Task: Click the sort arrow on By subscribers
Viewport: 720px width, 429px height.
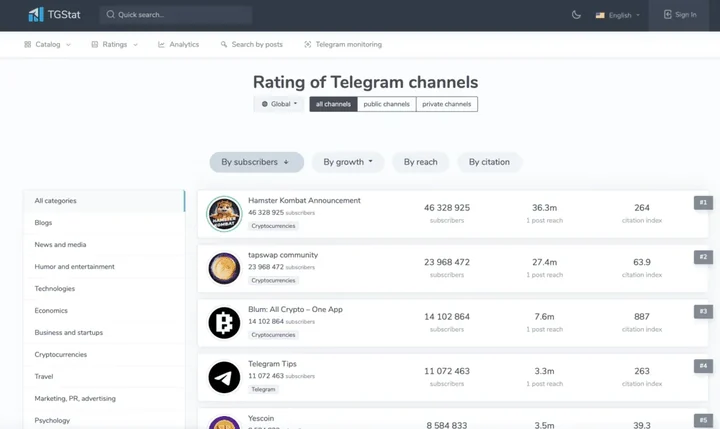Action: (286, 162)
